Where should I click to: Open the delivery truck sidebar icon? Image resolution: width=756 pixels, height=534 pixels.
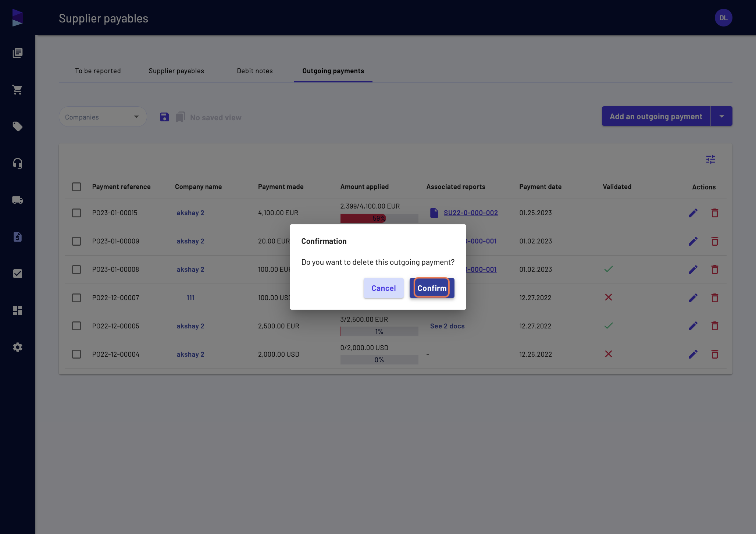pos(18,200)
